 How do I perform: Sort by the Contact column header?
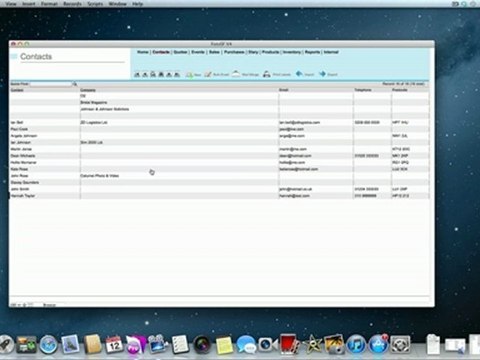click(17, 90)
